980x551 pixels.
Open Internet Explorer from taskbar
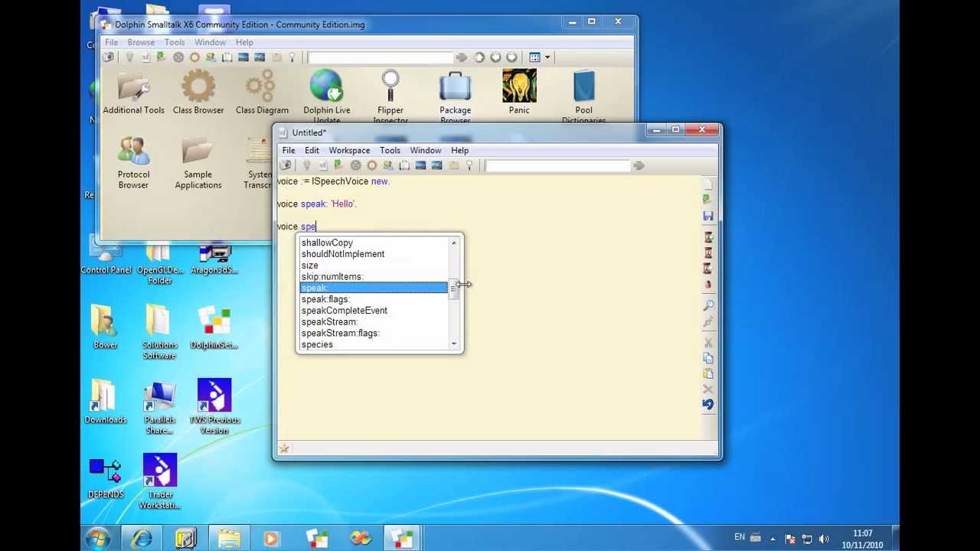[142, 539]
